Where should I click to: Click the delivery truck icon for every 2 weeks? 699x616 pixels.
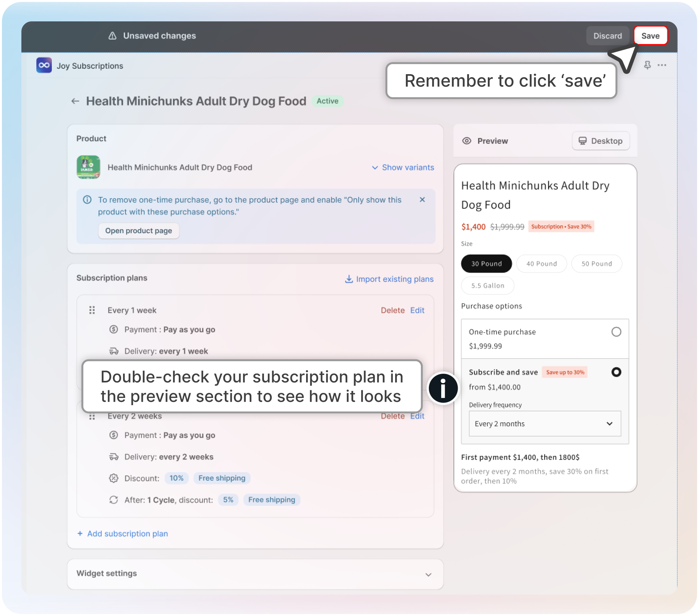tap(114, 457)
